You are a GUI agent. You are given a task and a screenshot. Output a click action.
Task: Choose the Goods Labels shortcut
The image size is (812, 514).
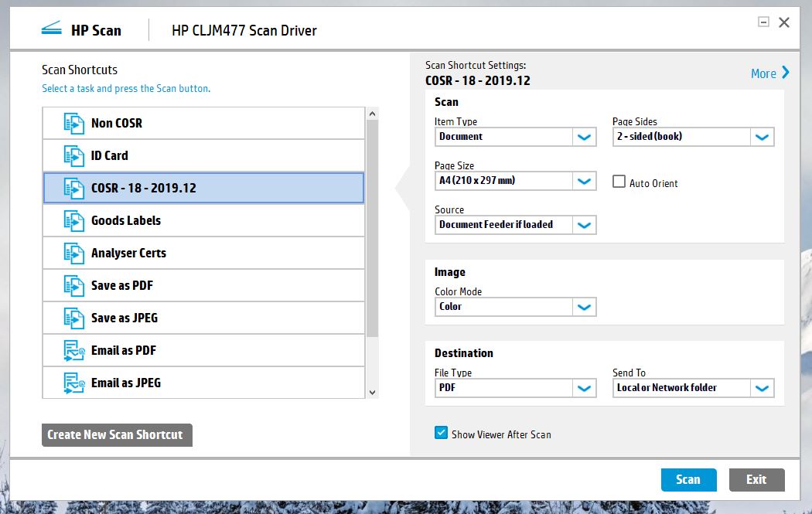(203, 220)
